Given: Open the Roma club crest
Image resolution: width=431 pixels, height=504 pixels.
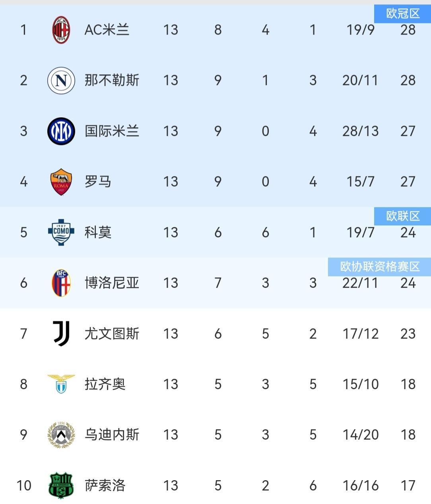Looking at the screenshot, I should 61,182.
